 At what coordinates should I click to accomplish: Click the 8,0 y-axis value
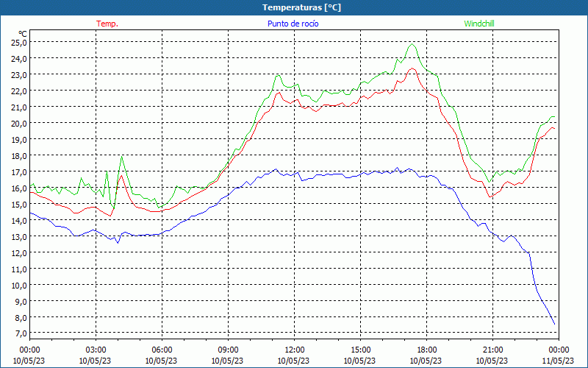[x=21, y=317]
